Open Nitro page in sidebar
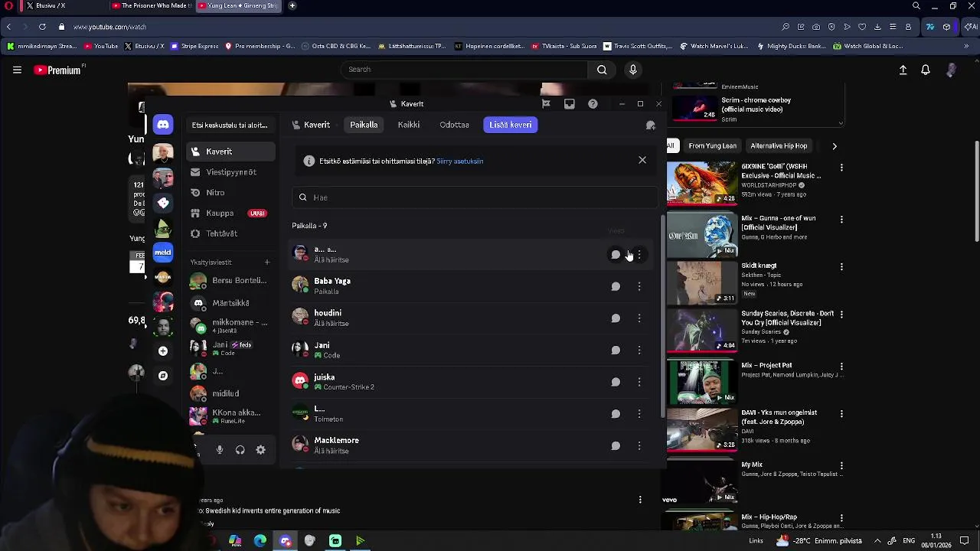 230,193
